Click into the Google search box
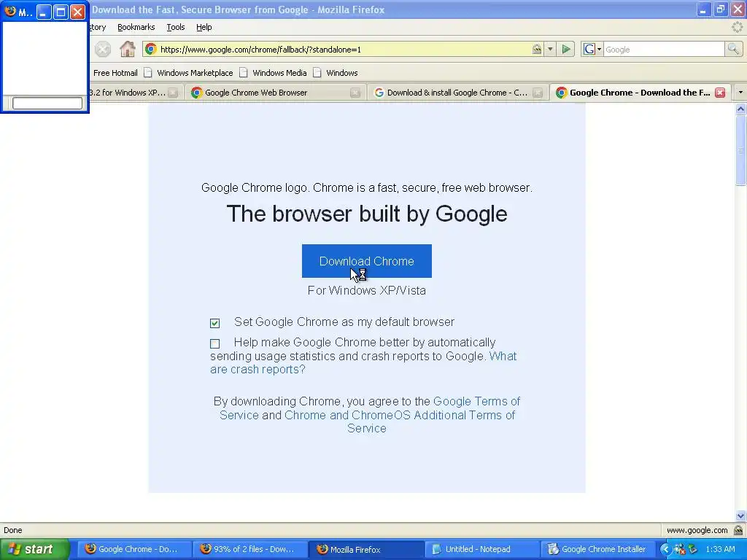Screen dimensions: 747x560 click(x=664, y=49)
